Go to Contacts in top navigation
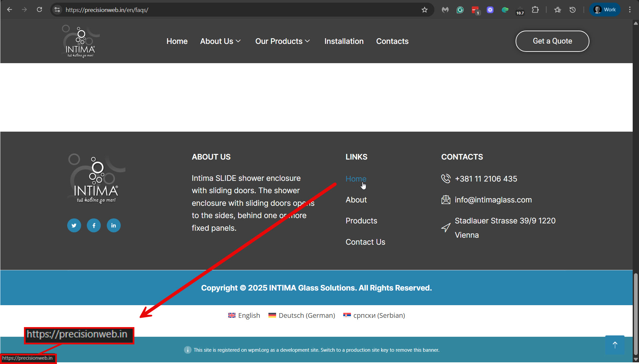 pyautogui.click(x=392, y=41)
